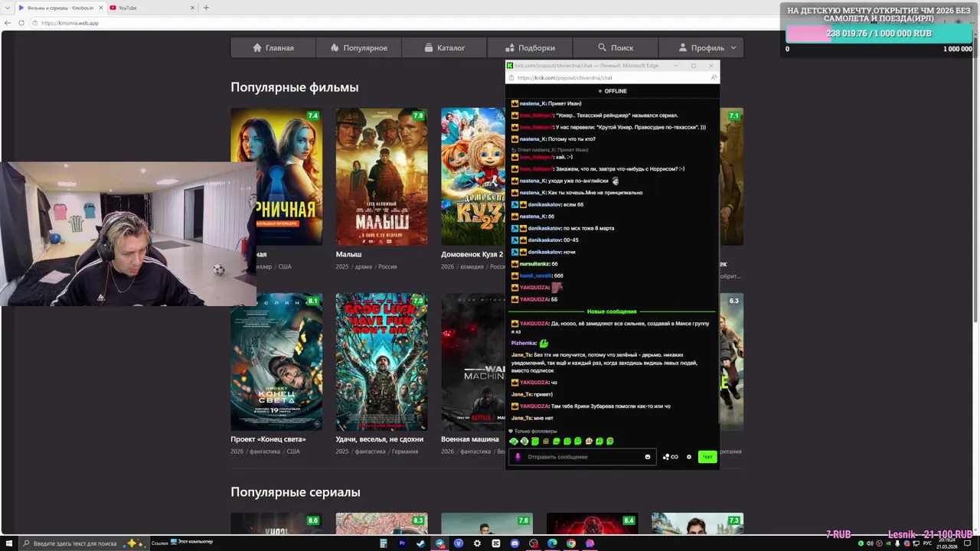Open Microsoft Edge from the taskbar
Screen dimensions: 980x551
552,543
